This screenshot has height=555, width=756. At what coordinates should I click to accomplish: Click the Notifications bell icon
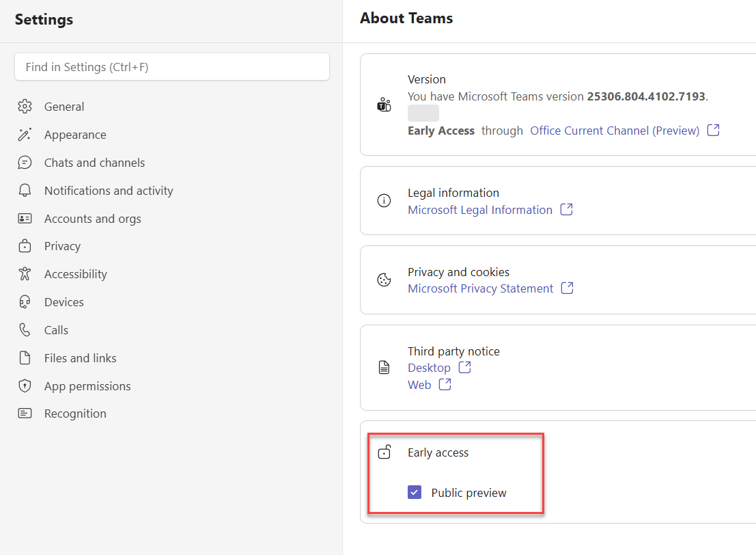point(25,191)
